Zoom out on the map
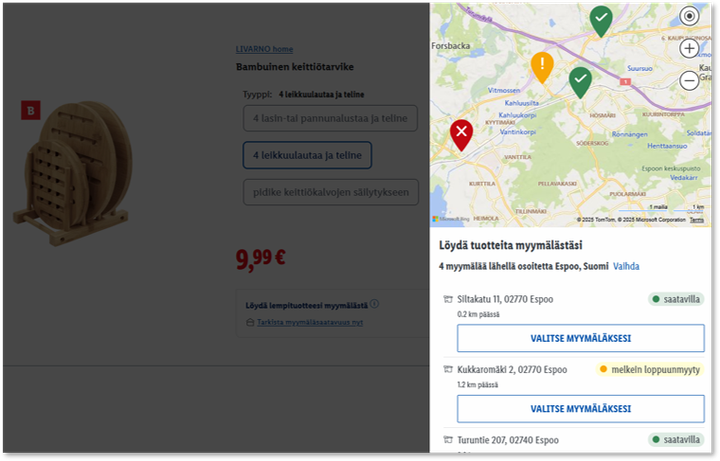The height and width of the screenshot is (461, 720). coord(689,80)
